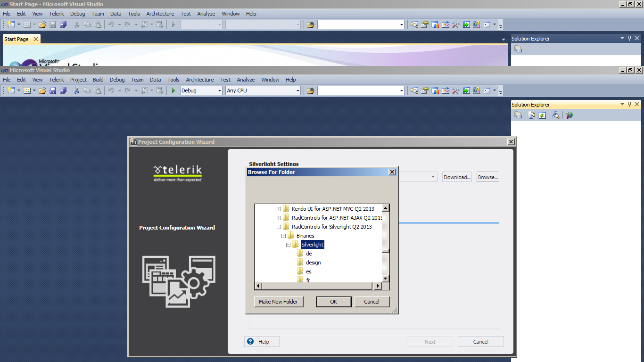Click Add New Item icon in front window toolbar
This screenshot has width=644, height=362.
tap(27, 90)
